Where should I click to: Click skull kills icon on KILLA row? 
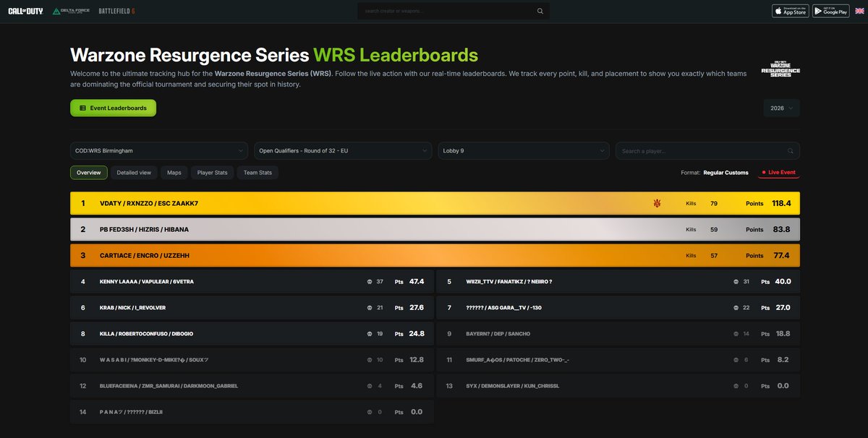pos(370,333)
